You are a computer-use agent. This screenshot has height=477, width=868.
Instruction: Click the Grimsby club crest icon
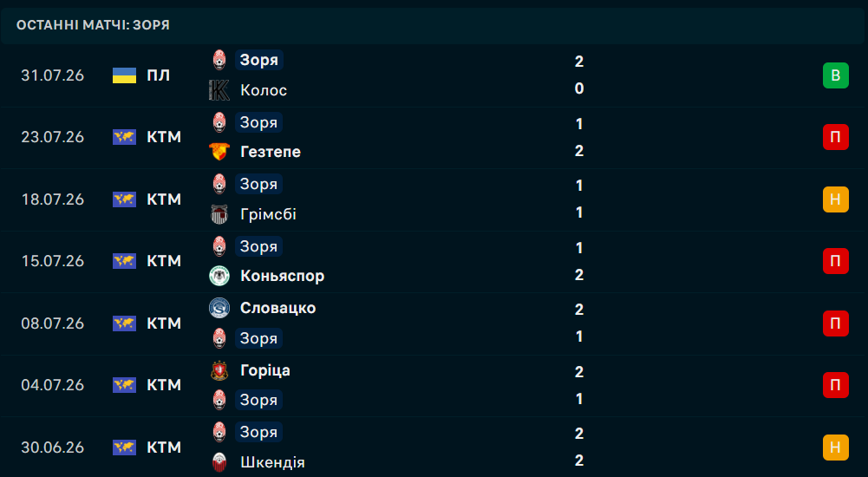(219, 213)
